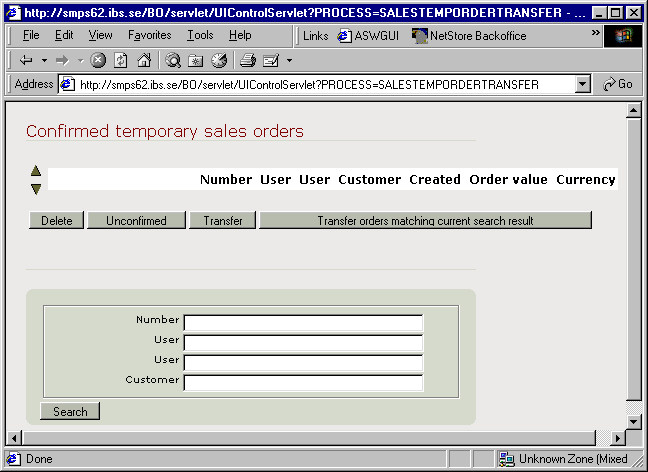Click Transfer orders matching current search result
This screenshot has height=472, width=648.
pos(425,221)
